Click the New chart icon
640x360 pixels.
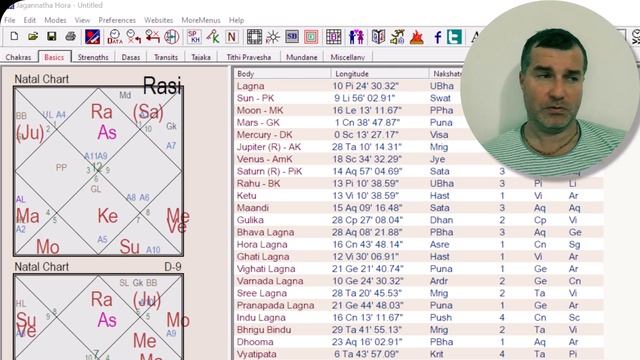(x=14, y=37)
